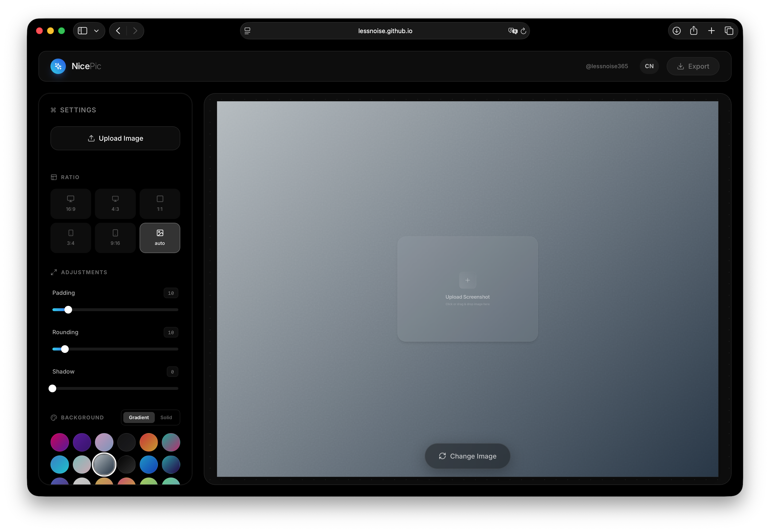Image resolution: width=770 pixels, height=532 pixels.
Task: Open the translate menu in the address bar
Action: click(x=513, y=31)
